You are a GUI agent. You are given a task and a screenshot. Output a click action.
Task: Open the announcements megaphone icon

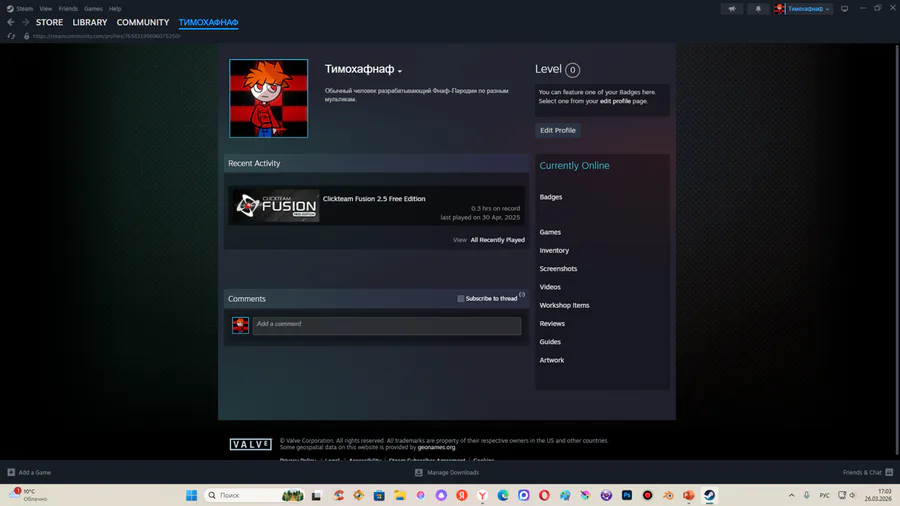pyautogui.click(x=732, y=9)
